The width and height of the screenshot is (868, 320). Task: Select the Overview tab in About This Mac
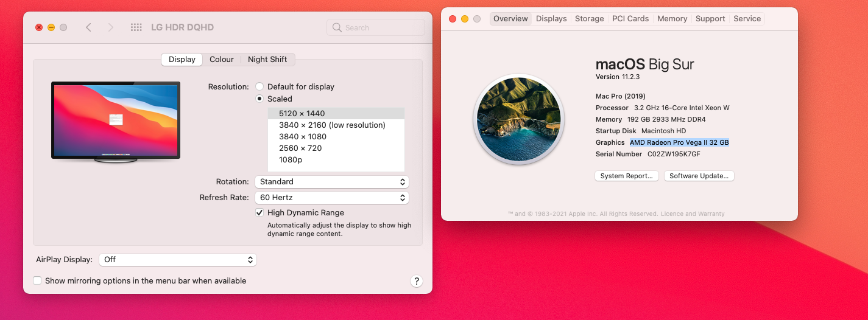pyautogui.click(x=510, y=18)
